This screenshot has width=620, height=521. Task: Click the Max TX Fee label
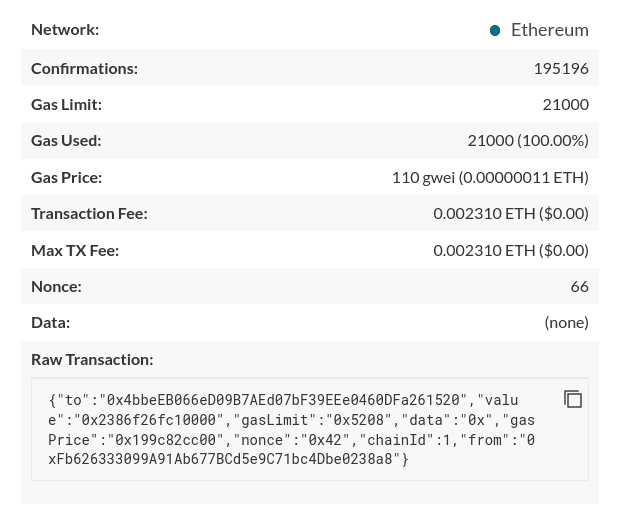click(x=75, y=250)
